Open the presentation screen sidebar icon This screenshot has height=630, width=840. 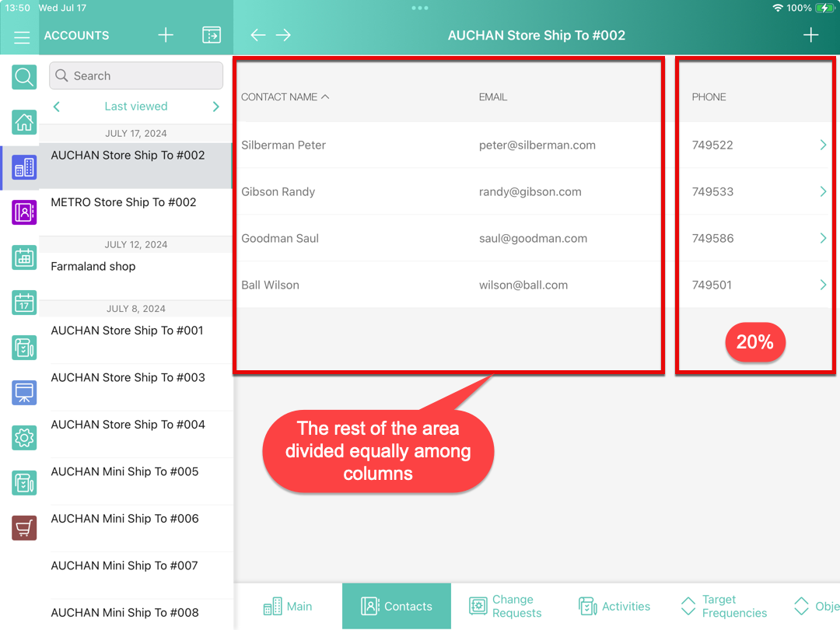(24, 393)
